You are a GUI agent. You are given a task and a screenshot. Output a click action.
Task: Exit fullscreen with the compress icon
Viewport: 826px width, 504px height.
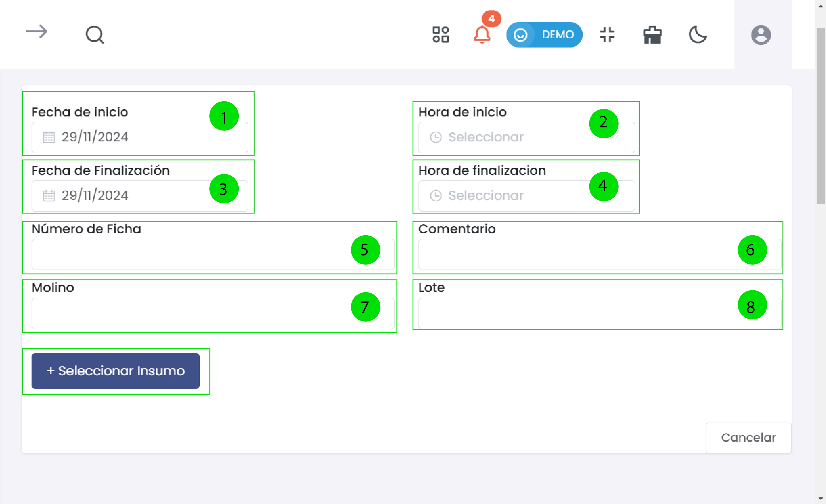click(x=607, y=35)
